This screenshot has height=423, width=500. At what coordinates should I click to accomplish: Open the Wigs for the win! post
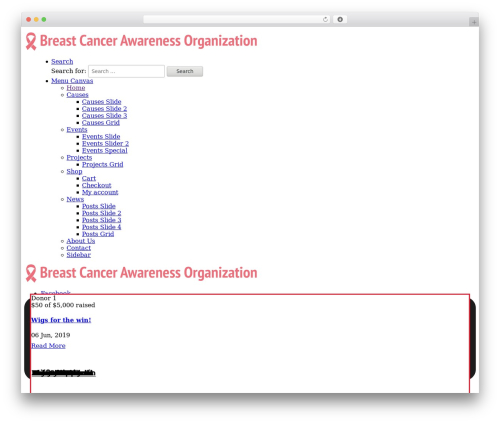[61, 320]
